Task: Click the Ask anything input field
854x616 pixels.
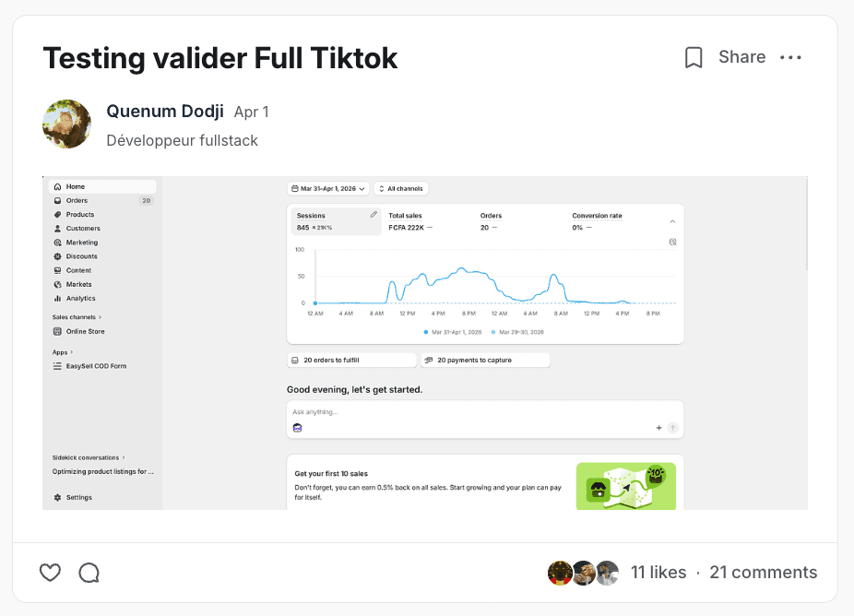Action: tap(485, 412)
